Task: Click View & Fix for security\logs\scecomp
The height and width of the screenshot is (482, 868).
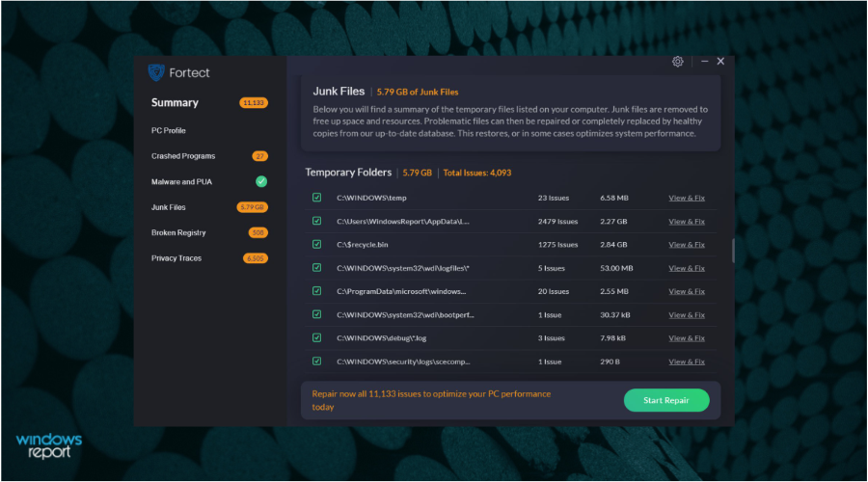Action: [687, 361]
